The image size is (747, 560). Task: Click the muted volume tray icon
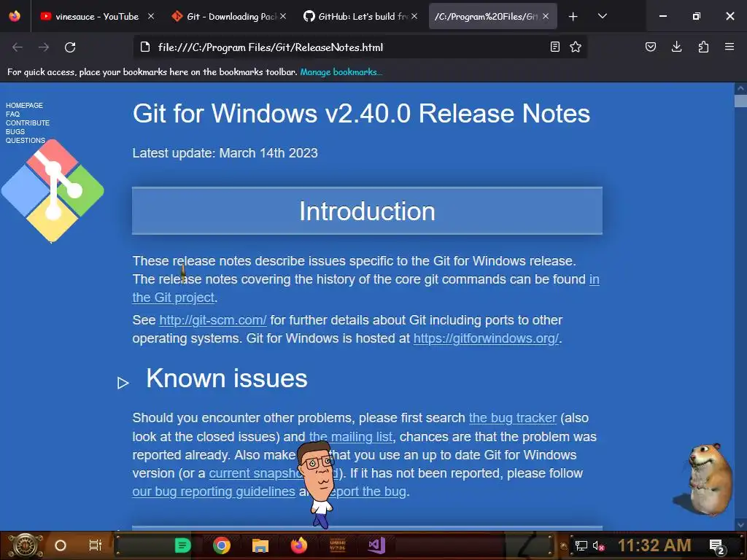(x=599, y=546)
